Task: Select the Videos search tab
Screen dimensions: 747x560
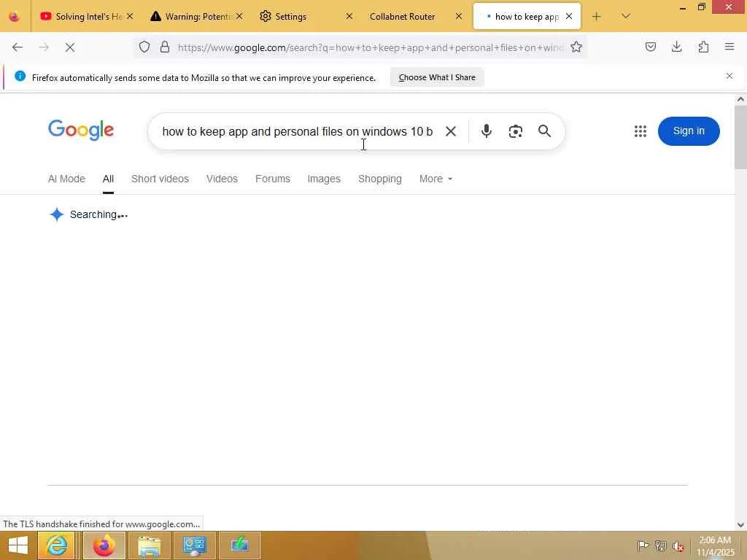Action: click(222, 179)
